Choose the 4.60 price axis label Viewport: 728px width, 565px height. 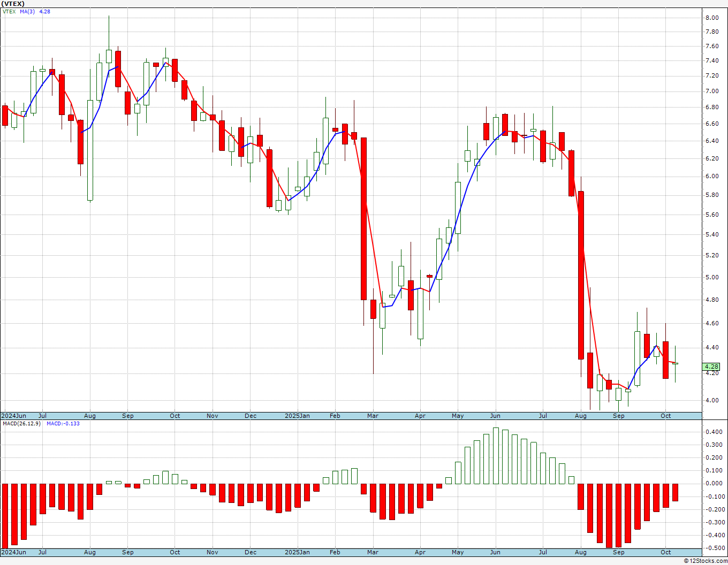712,324
